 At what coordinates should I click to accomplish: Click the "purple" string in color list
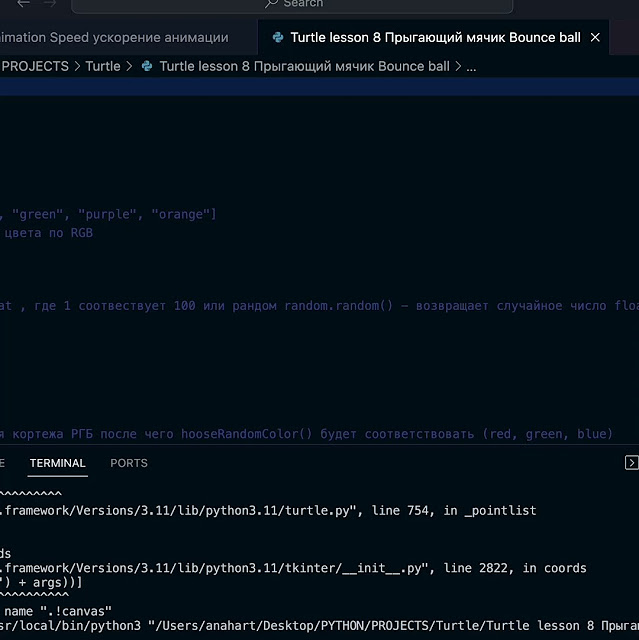click(106, 214)
